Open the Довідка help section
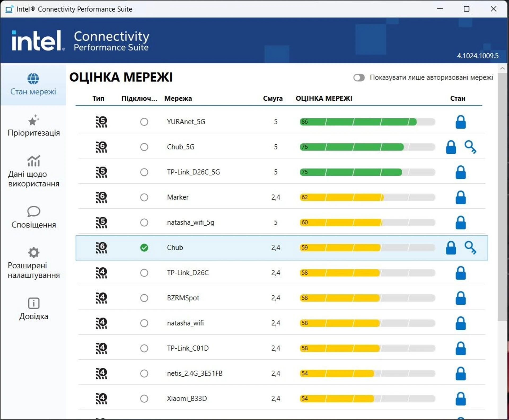This screenshot has height=420, width=509. (x=34, y=309)
